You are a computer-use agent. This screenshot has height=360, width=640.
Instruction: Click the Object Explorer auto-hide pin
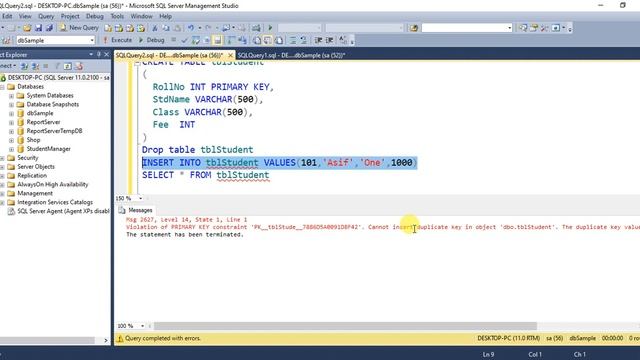pyautogui.click(x=98, y=54)
